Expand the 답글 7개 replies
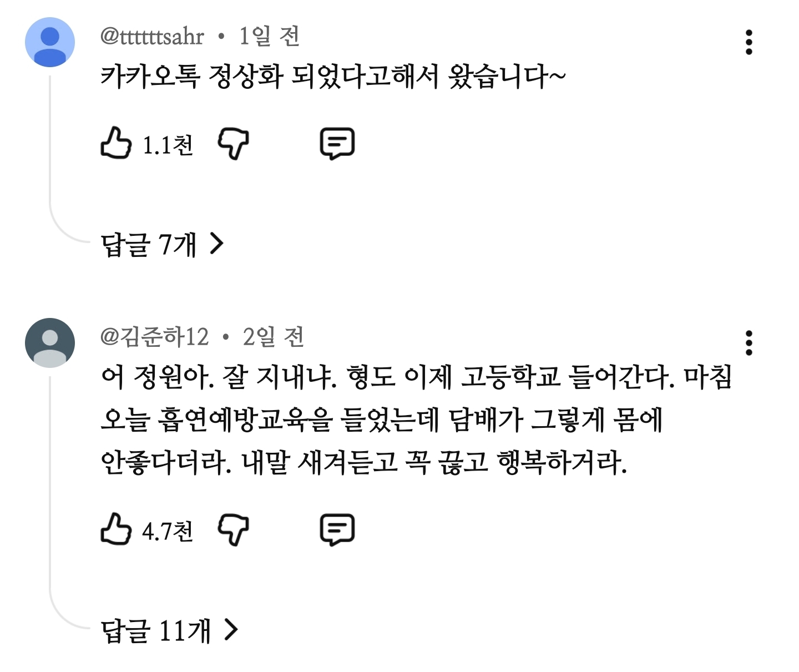 (x=162, y=244)
